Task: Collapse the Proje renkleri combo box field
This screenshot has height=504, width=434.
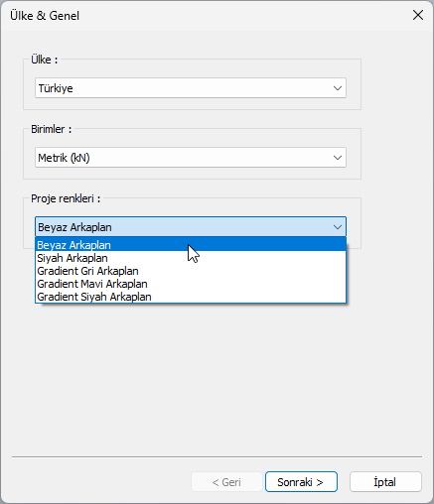Action: tap(191, 227)
